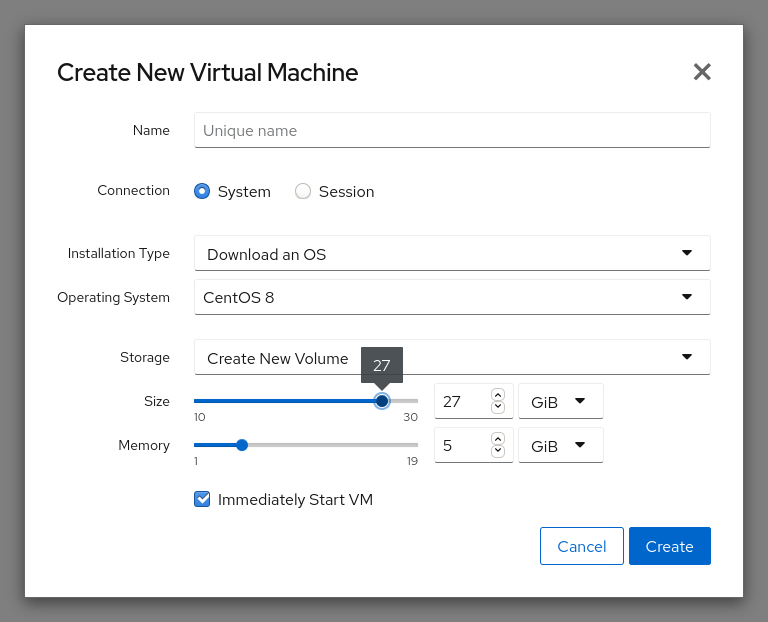Open the Storage volume dropdown
Image resolution: width=768 pixels, height=622 pixels.
[452, 358]
